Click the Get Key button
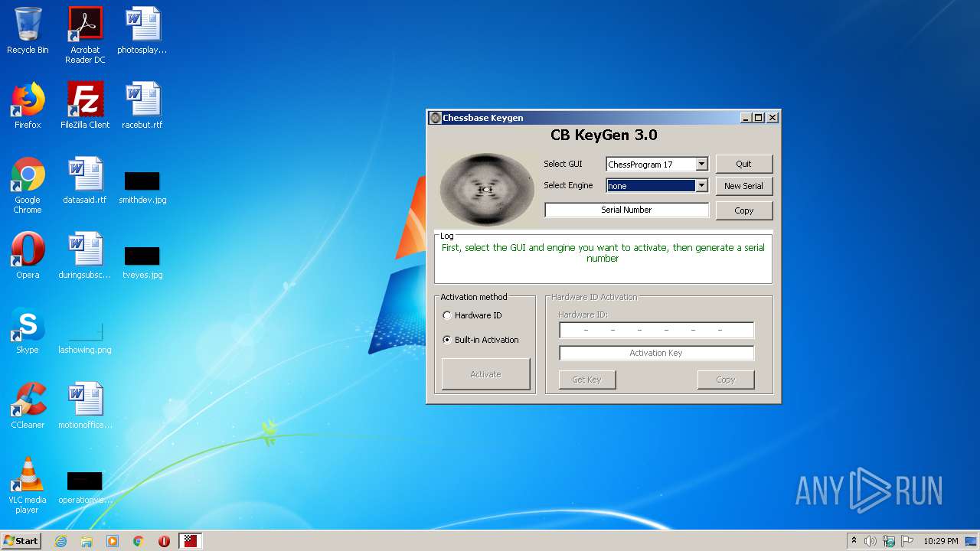Image resolution: width=980 pixels, height=551 pixels. [x=586, y=380]
